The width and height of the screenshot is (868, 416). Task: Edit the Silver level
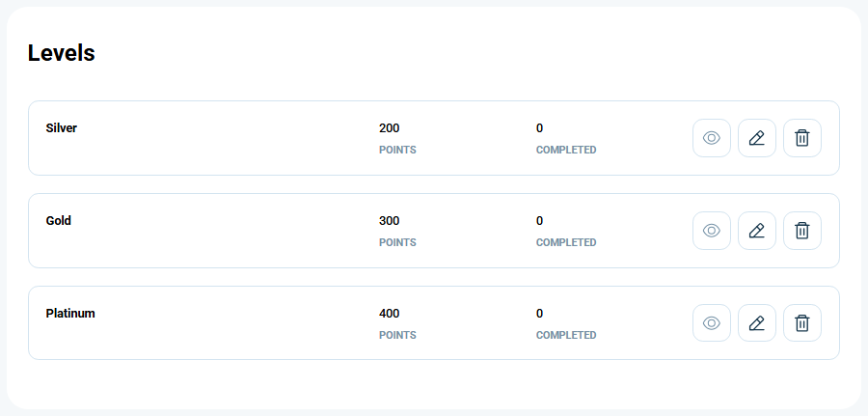(757, 138)
